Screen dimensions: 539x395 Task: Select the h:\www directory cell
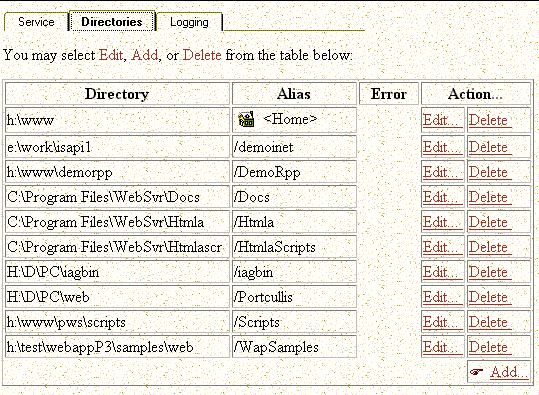click(117, 120)
